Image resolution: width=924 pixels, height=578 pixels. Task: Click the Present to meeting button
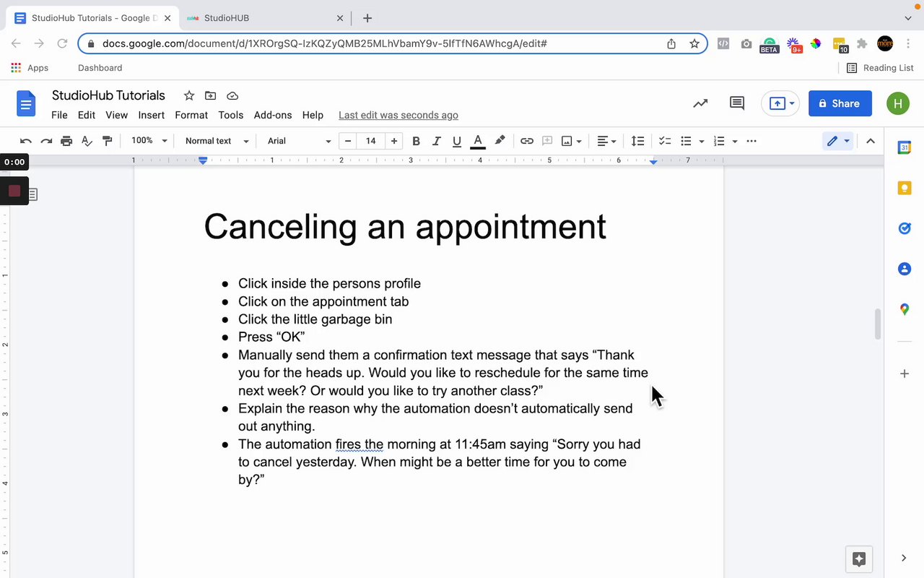780,103
